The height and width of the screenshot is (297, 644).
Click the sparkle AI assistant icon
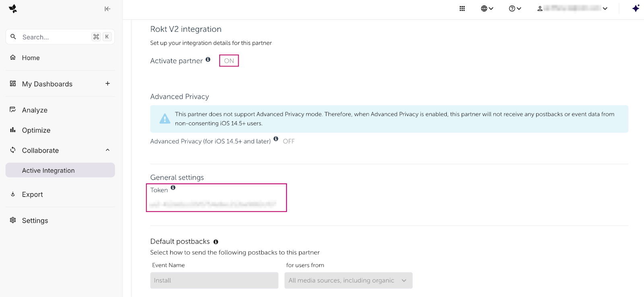636,8
